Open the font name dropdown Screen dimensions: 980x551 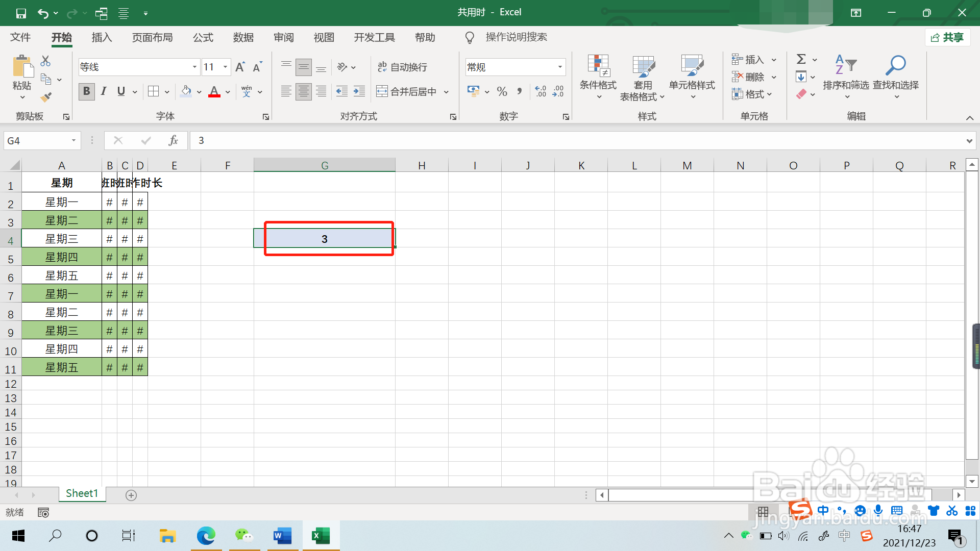pos(194,67)
